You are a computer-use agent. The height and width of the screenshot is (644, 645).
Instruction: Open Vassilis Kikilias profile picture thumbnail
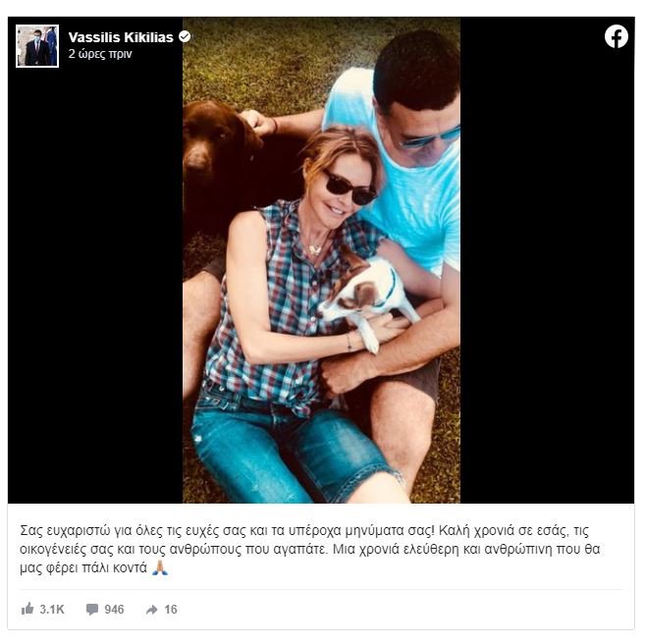pyautogui.click(x=37, y=45)
